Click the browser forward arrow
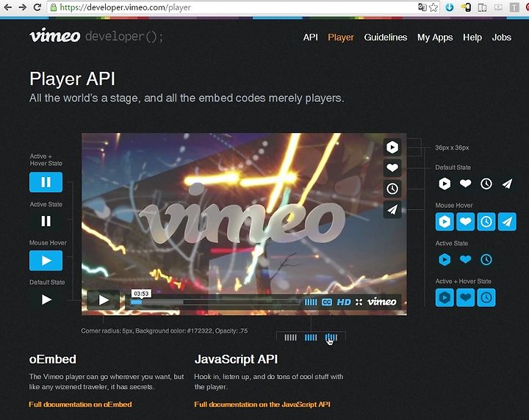This screenshot has height=420, width=529. [22, 7]
